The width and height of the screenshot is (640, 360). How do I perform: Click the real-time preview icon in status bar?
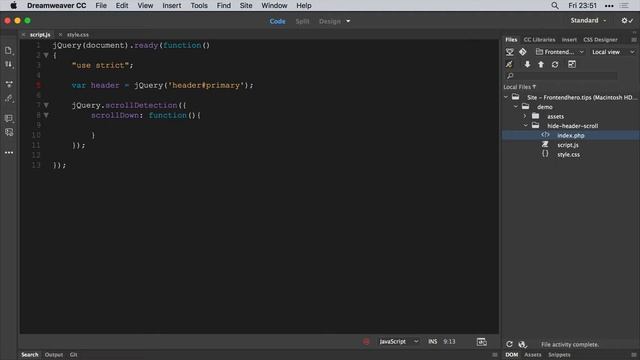point(482,342)
